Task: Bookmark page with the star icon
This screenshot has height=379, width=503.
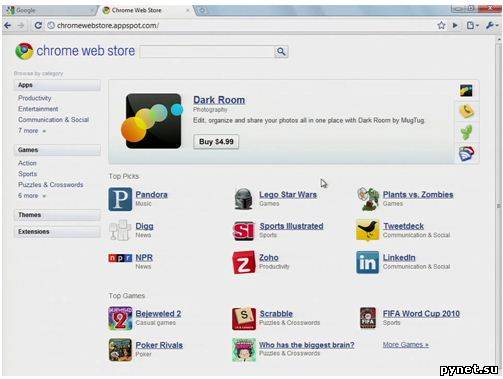Action: pyautogui.click(x=441, y=25)
